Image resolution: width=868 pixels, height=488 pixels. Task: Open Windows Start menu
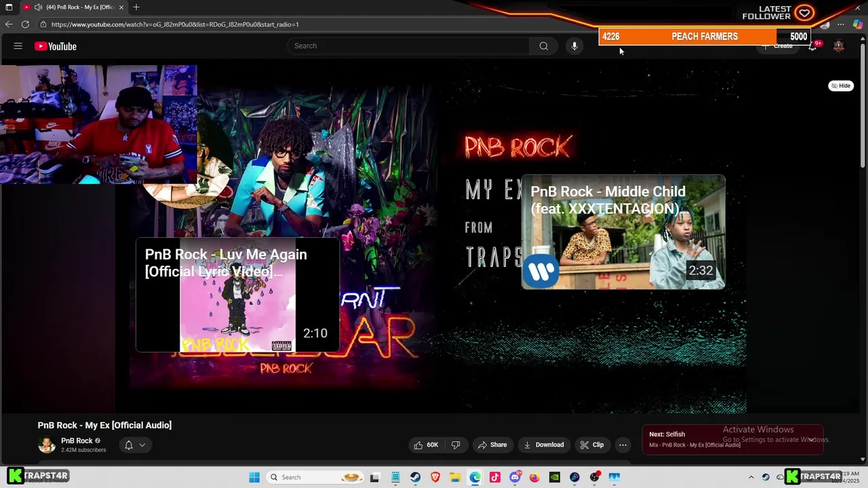pos(254,477)
